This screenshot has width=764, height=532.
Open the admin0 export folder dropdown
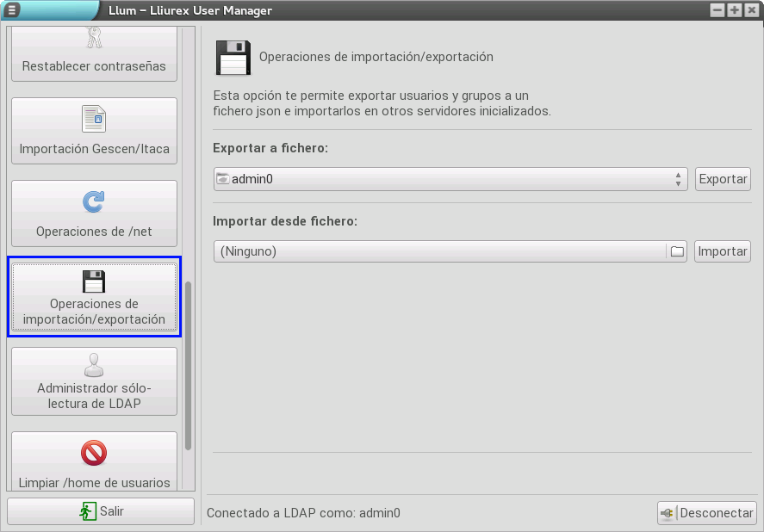pos(448,179)
